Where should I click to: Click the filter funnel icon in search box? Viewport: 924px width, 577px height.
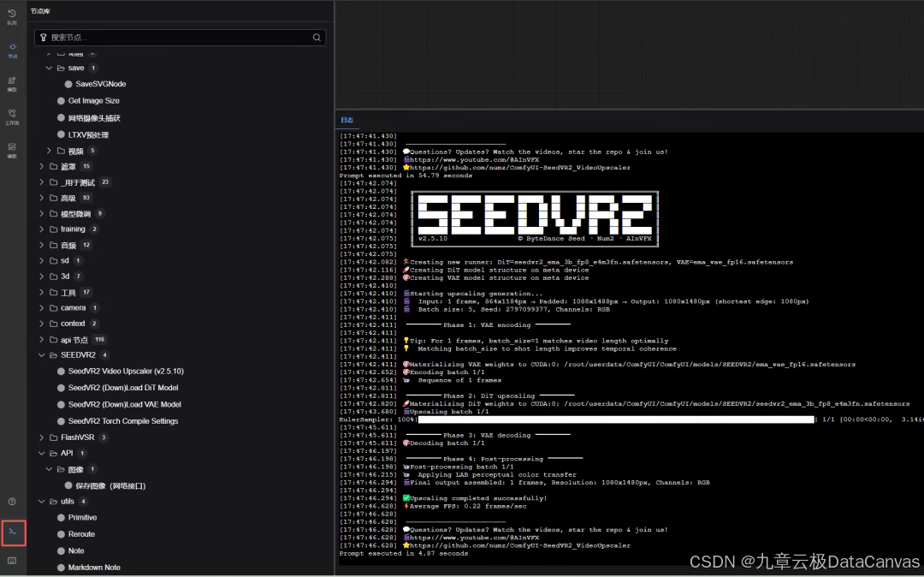(x=43, y=37)
